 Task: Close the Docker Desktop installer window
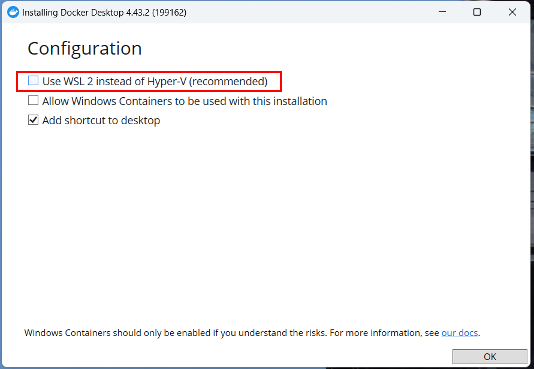512,12
